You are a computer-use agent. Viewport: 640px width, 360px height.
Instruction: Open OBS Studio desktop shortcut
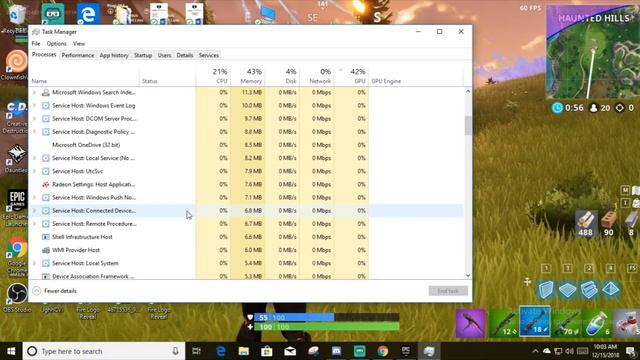tap(17, 298)
